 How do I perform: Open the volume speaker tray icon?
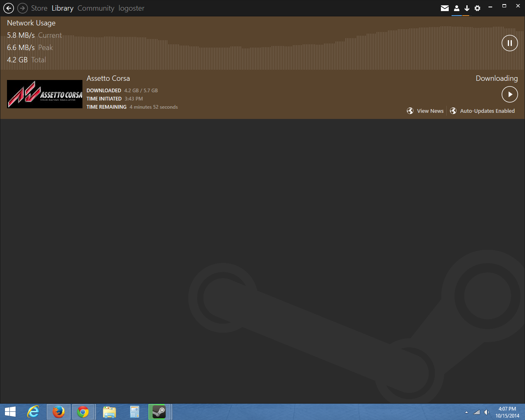[486, 412]
